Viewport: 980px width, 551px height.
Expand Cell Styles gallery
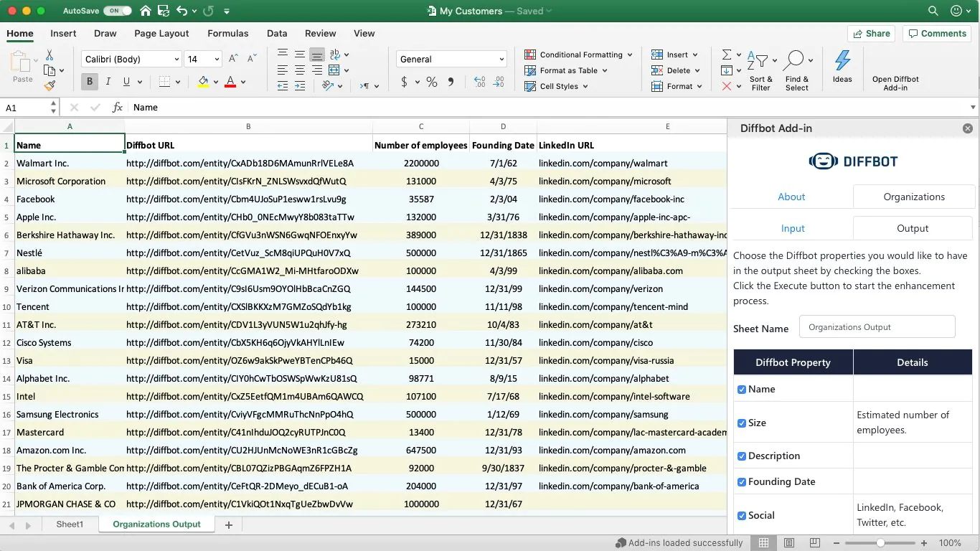coord(557,86)
